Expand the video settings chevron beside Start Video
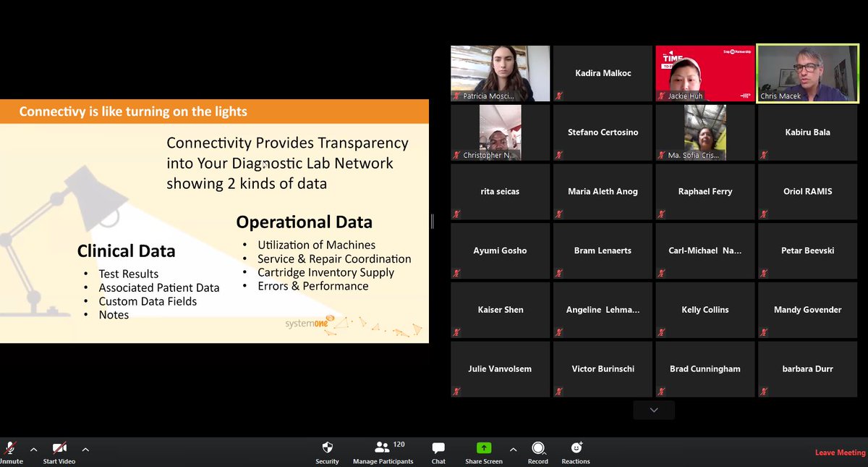 pyautogui.click(x=85, y=449)
